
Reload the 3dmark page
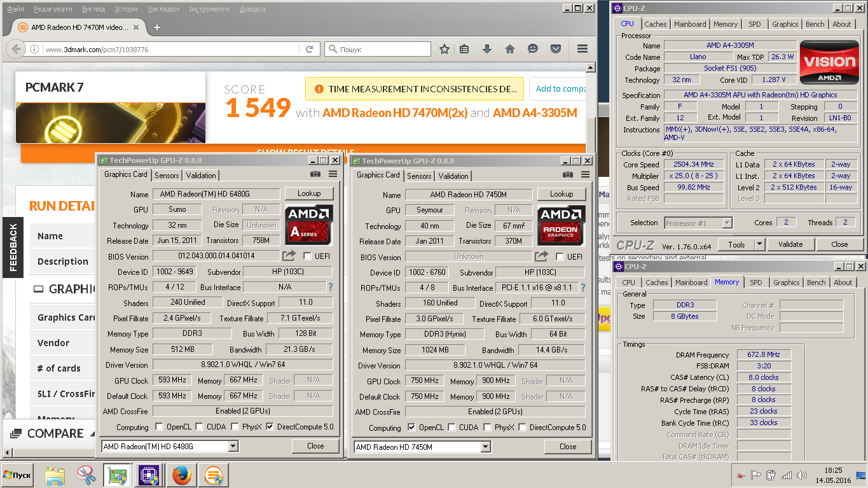(x=309, y=49)
